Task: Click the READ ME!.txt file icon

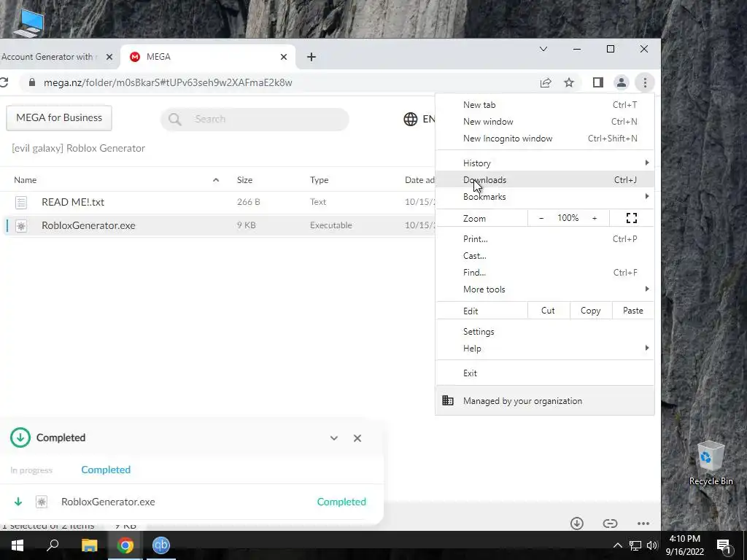Action: click(21, 203)
